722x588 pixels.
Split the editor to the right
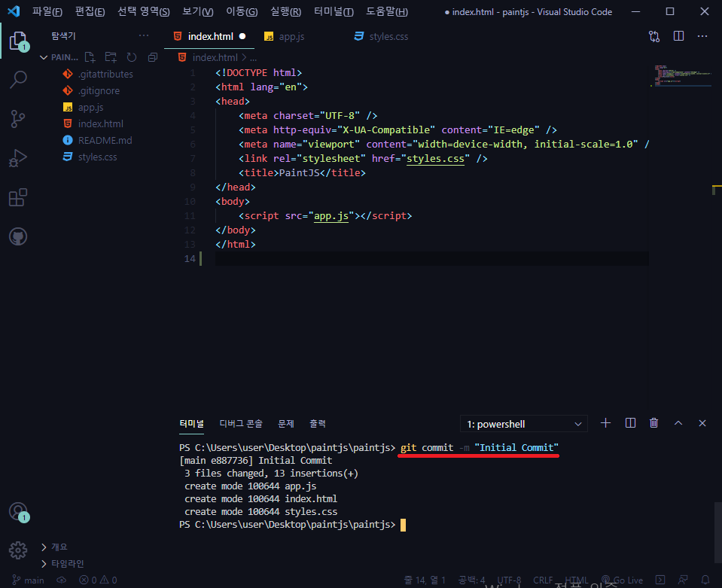679,36
